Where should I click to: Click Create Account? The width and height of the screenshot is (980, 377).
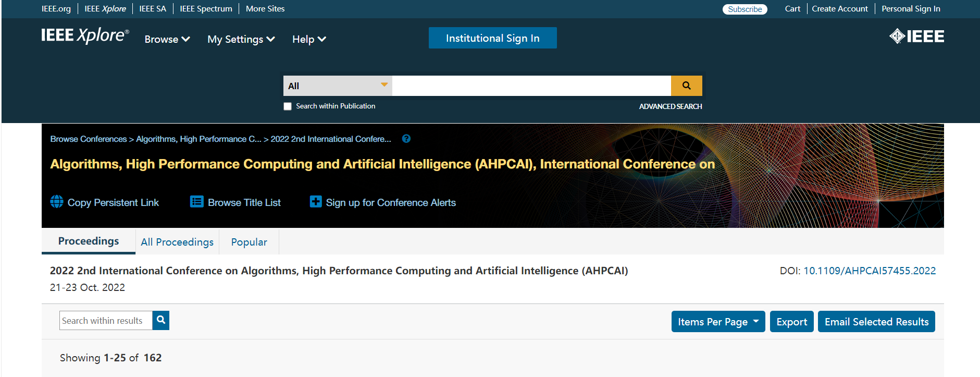tap(840, 9)
